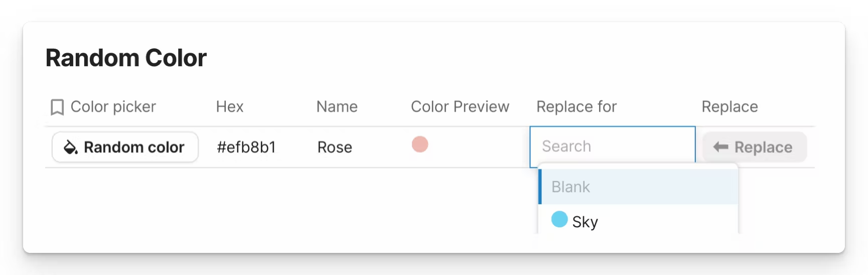Click the Random Color page title

click(126, 58)
